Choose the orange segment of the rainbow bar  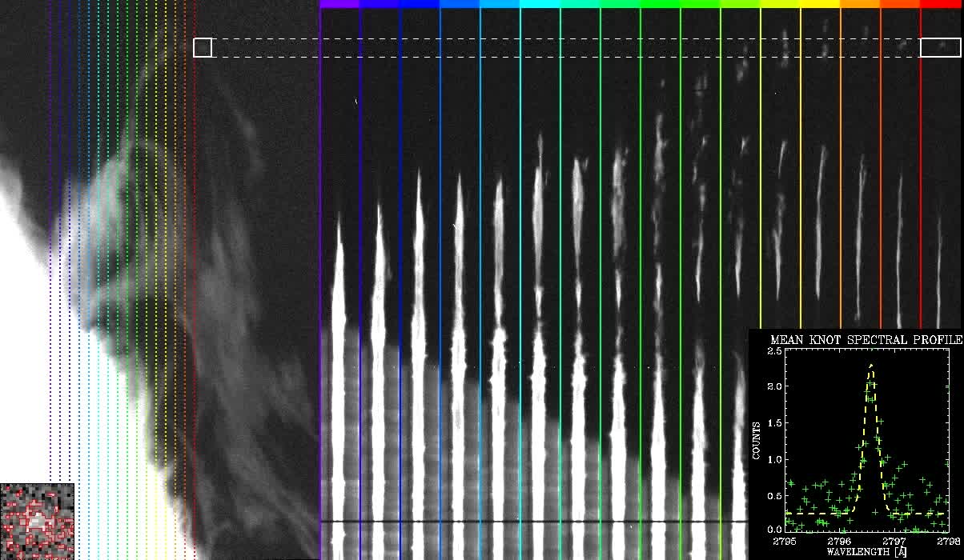[860, 4]
